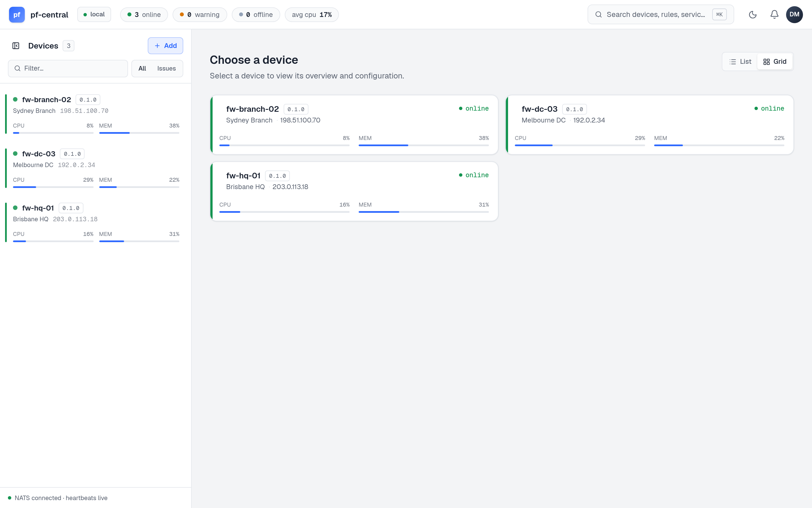Click the 0 warning status pill
Viewport: 812px width, 508px height.
click(x=200, y=14)
